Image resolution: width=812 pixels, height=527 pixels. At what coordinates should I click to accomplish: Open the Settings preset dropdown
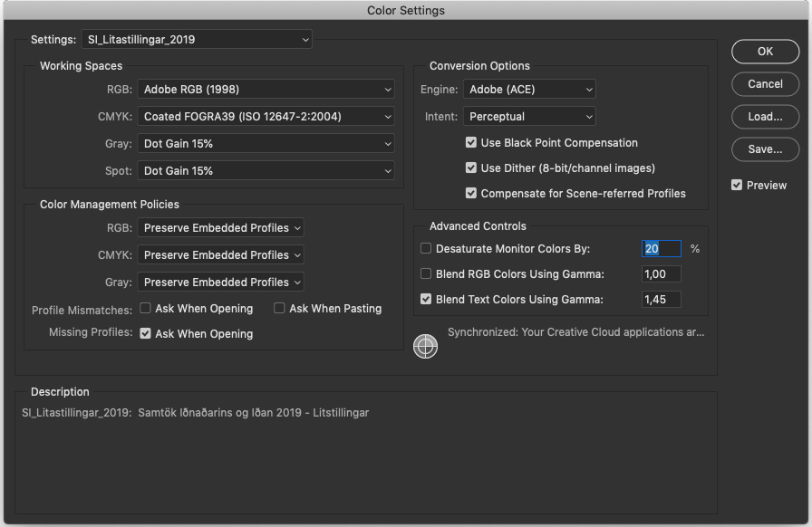coord(197,39)
